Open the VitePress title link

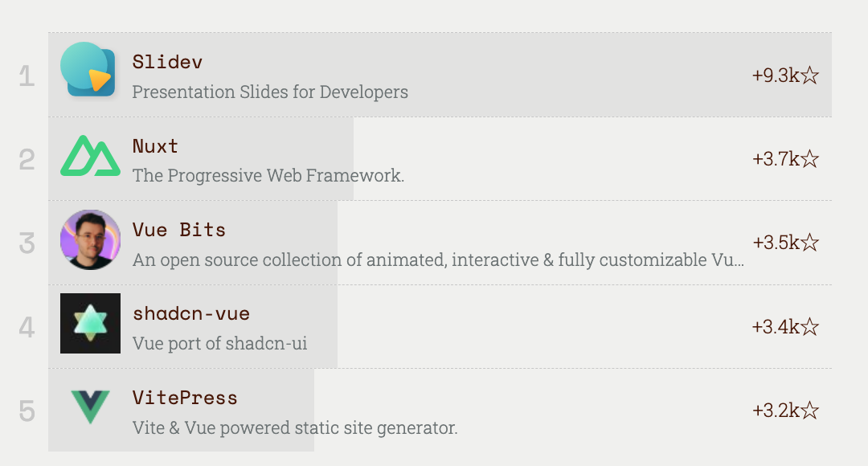[185, 398]
